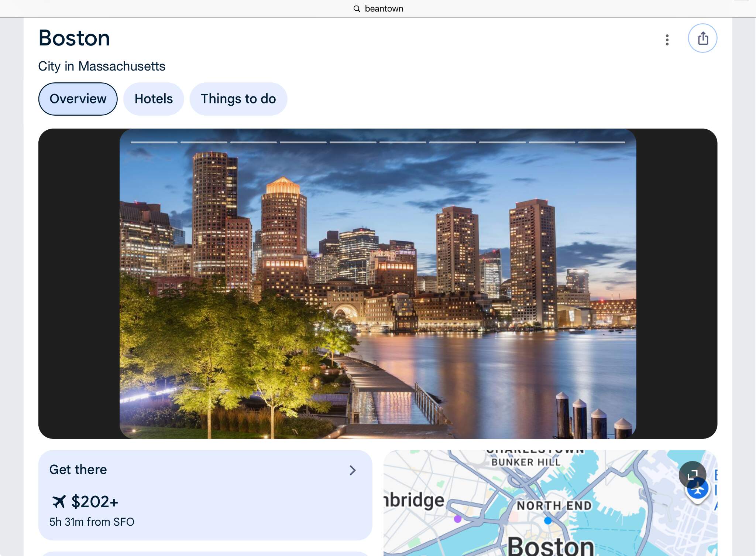This screenshot has width=756, height=556.
Task: Click the beantown search field
Action: click(x=384, y=9)
